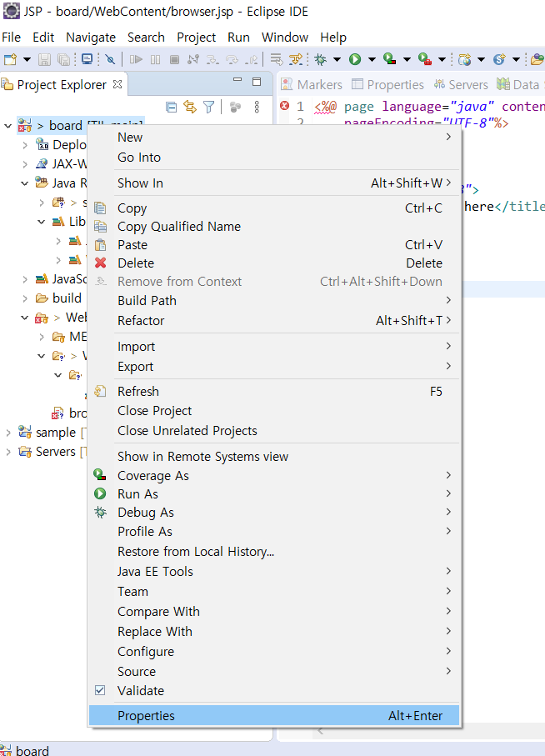
Task: Open Project Explorer View Menu dots
Action: tap(257, 107)
